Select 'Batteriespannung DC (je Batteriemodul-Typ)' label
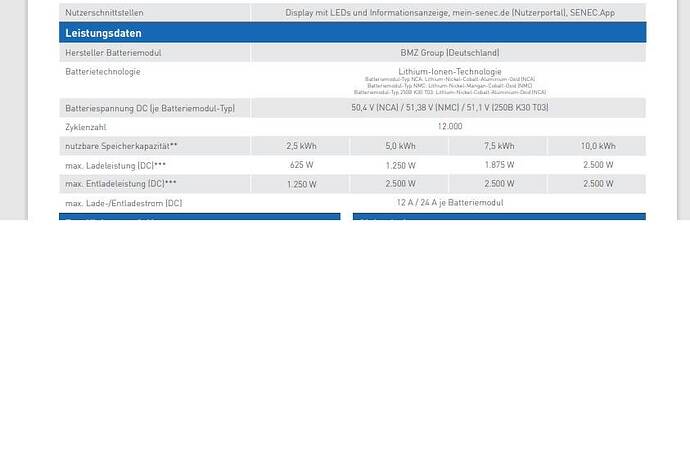The image size is (690, 473). click(x=150, y=108)
